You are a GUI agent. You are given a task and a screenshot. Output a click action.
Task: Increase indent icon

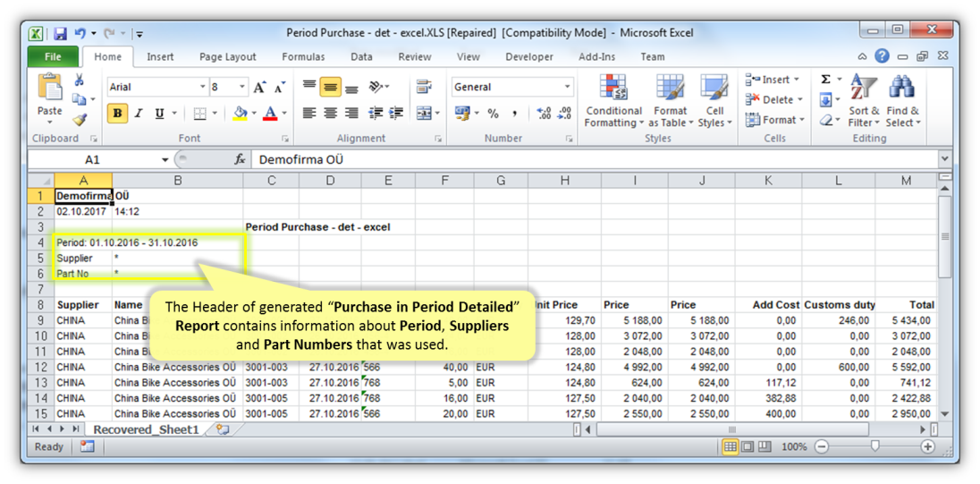tap(395, 114)
